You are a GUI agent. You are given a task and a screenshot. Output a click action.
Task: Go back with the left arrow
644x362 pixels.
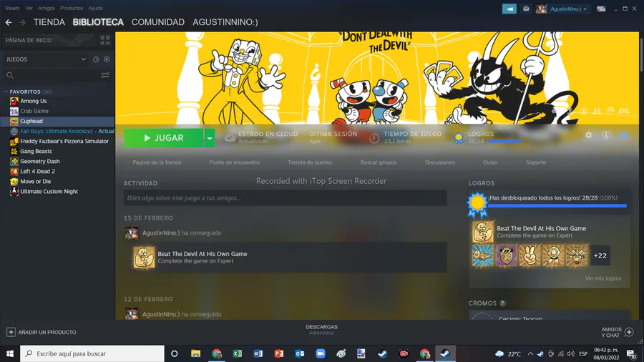9,23
